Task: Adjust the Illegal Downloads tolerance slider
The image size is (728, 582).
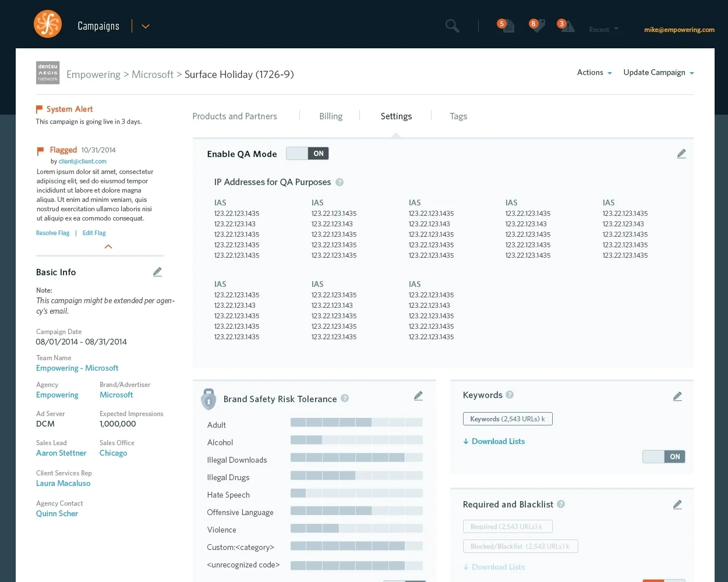Action: [356, 457]
